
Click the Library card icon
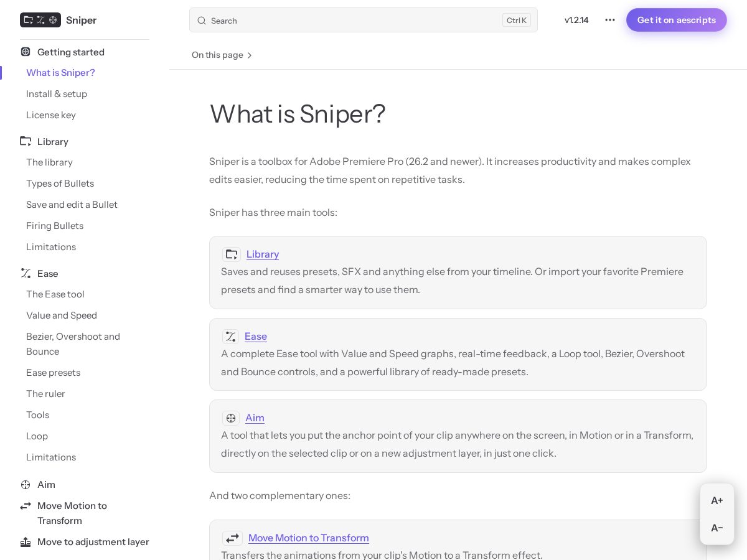click(x=232, y=254)
